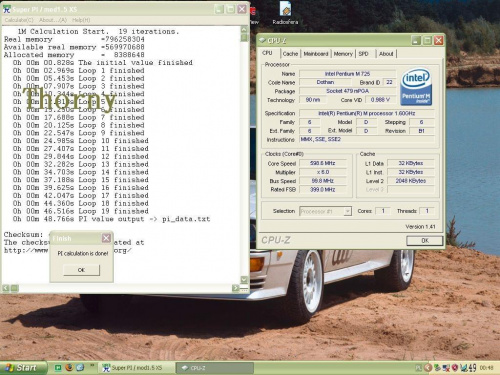Click the 1M Calculation Start line

[x=98, y=31]
